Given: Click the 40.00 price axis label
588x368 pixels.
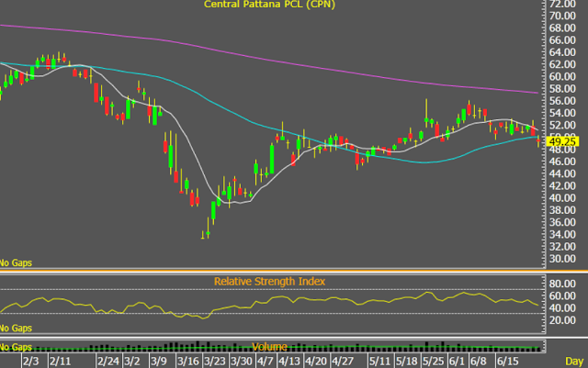Looking at the screenshot, I should click(562, 197).
